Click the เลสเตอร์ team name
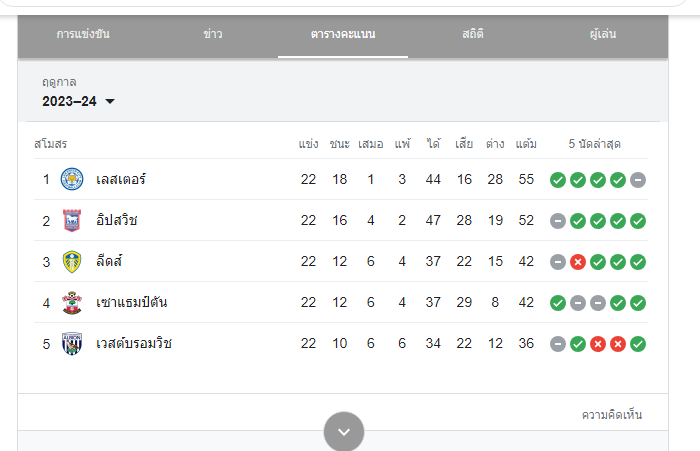Screen dimensions: 700x451 click(x=121, y=179)
